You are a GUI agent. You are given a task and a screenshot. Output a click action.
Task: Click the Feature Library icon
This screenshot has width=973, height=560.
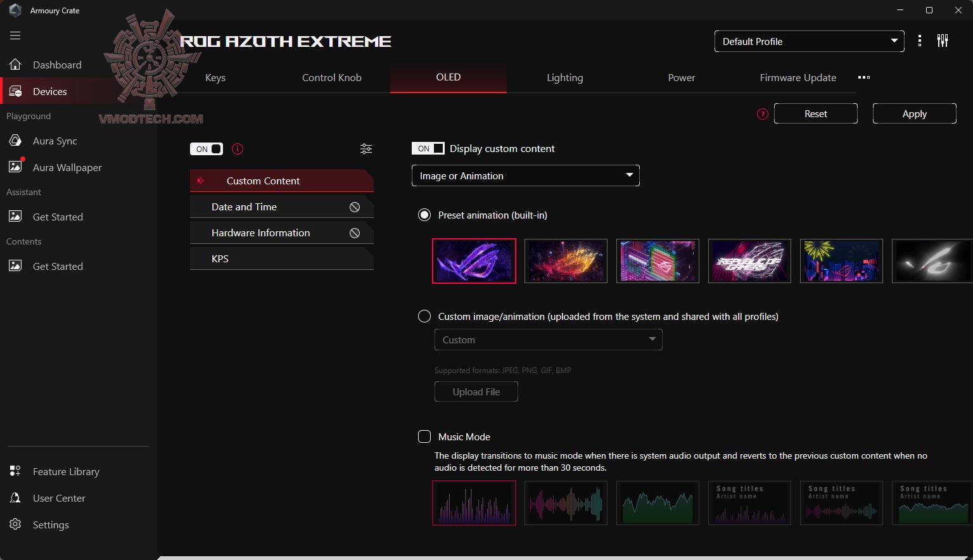(15, 471)
